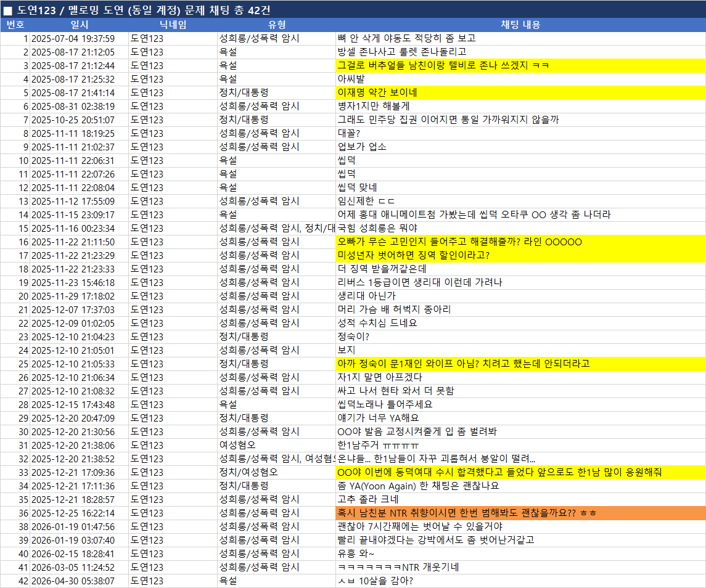Click the orange-highlighted chat cell in row 36
This screenshot has height=588, width=706.
point(520,513)
